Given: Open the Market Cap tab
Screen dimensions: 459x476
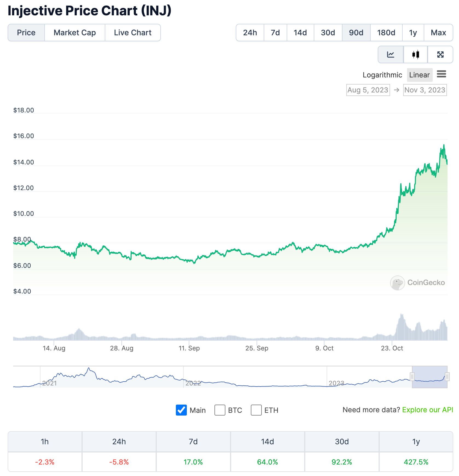Looking at the screenshot, I should coord(75,33).
